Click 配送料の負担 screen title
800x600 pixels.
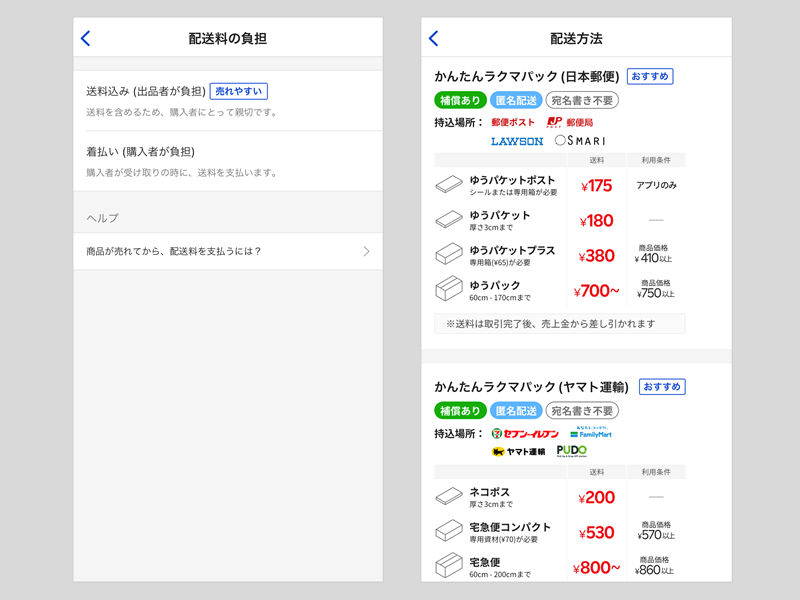coord(228,38)
